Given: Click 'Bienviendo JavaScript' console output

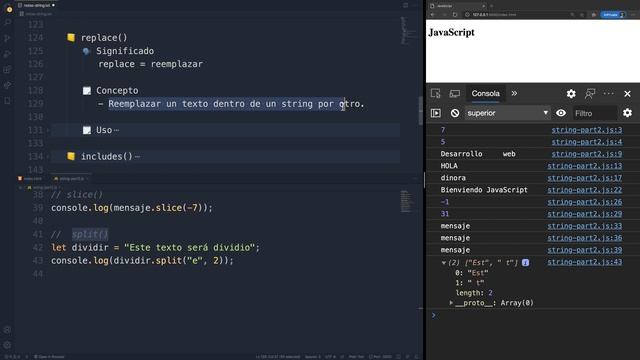Looking at the screenshot, I should tap(484, 190).
